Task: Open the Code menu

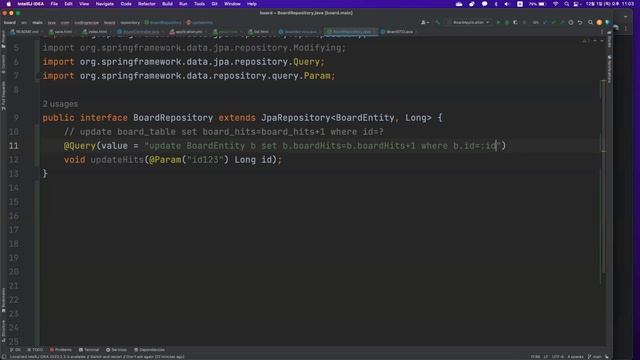Action: coord(126,4)
